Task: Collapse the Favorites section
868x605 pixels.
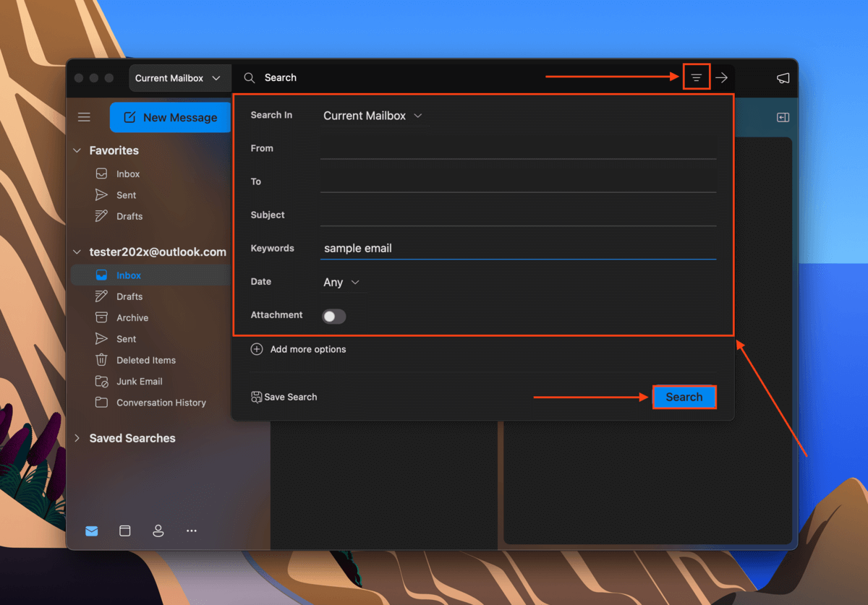Action: [77, 150]
